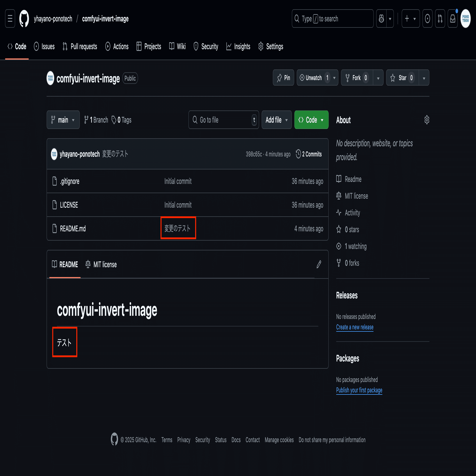Expand the Add file dropdown
The height and width of the screenshot is (476, 476).
coord(277,120)
